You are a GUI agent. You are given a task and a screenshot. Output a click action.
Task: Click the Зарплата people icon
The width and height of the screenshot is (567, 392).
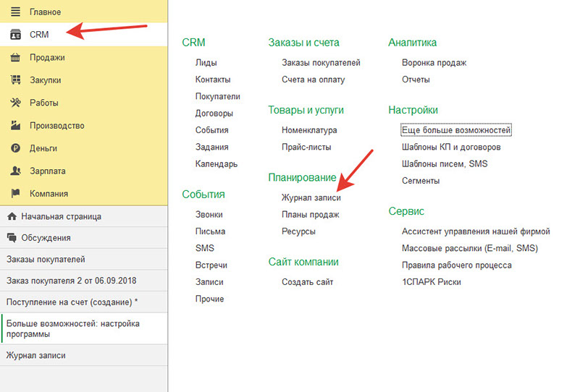click(x=15, y=171)
